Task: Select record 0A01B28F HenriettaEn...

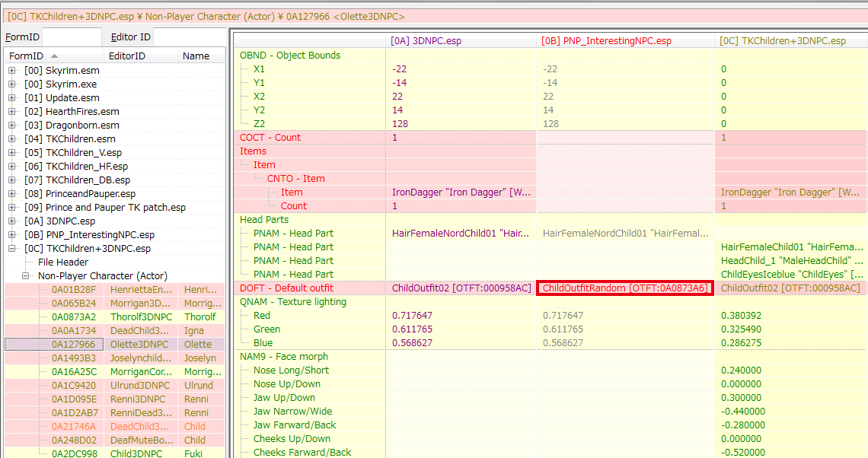Action: tap(114, 289)
